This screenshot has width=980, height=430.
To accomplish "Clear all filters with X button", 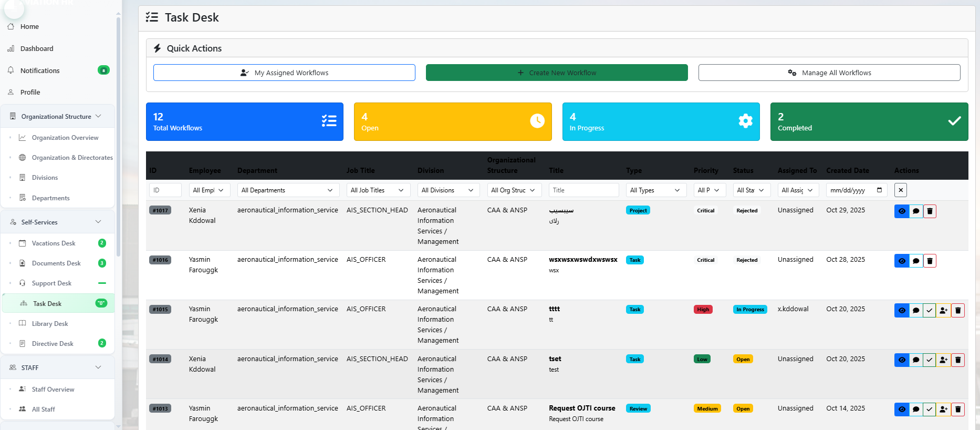I will click(x=901, y=190).
